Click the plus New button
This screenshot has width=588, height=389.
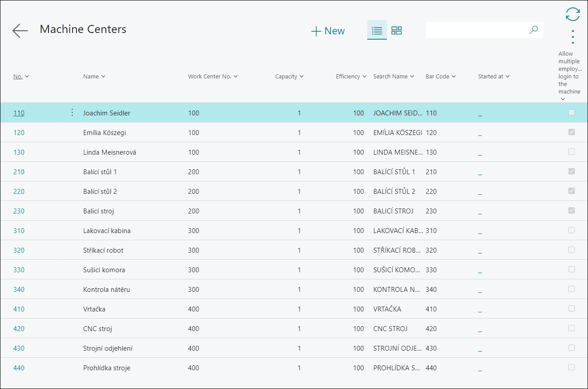(328, 31)
